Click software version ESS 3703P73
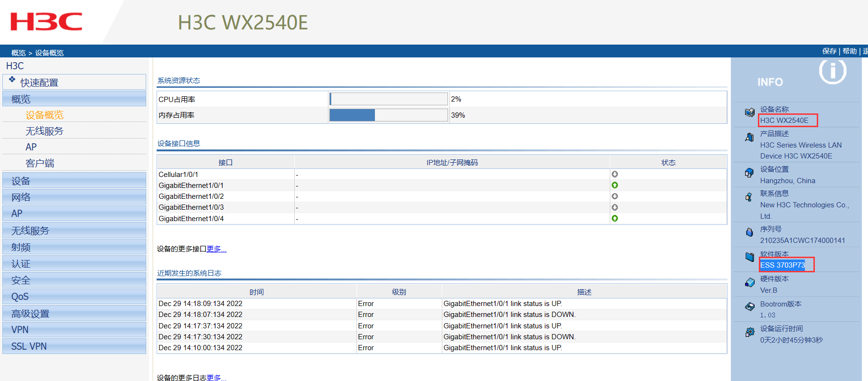868x381 pixels. click(x=783, y=265)
